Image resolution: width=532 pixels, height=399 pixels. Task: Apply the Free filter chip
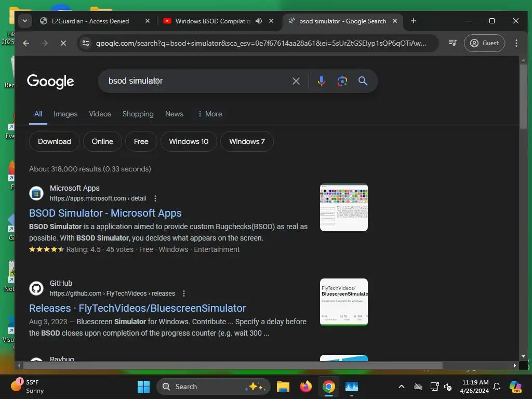pyautogui.click(x=141, y=141)
